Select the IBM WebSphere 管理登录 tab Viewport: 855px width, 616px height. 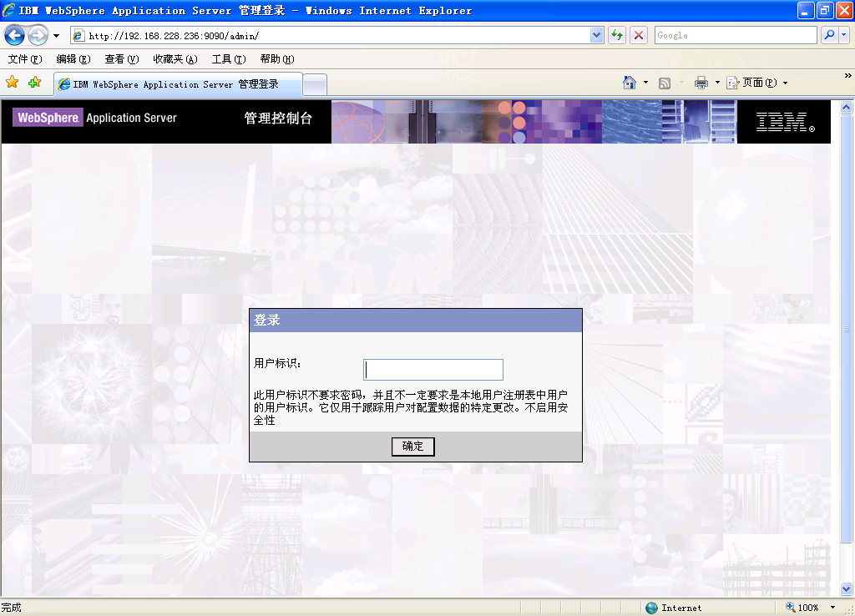tap(176, 84)
